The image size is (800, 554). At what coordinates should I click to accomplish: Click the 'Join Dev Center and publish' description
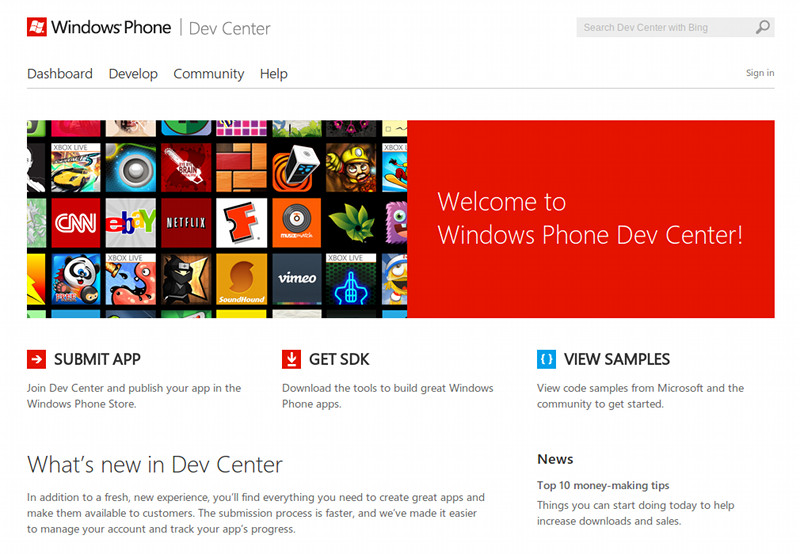pyautogui.click(x=134, y=396)
